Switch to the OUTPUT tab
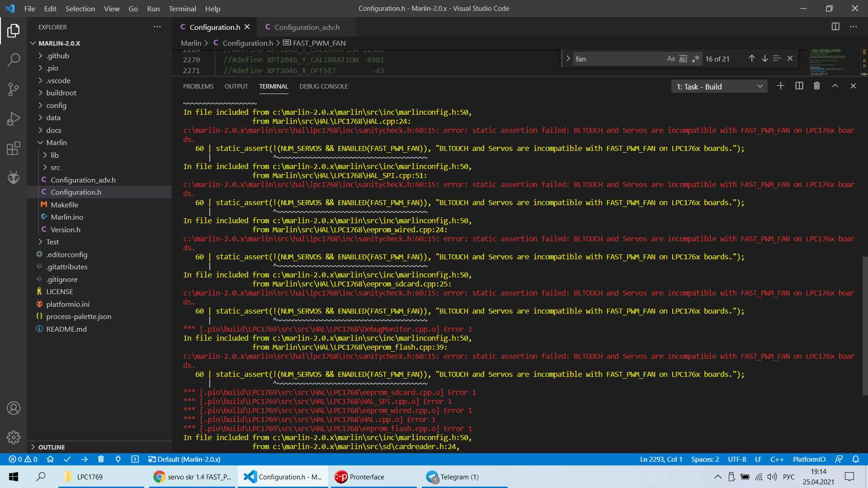This screenshot has height=488, width=868. (236, 86)
